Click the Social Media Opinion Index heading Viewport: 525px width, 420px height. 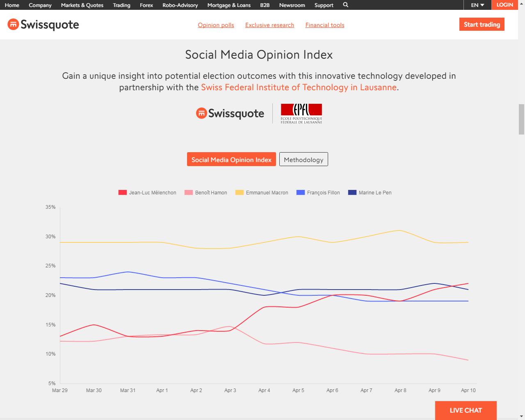coord(259,55)
